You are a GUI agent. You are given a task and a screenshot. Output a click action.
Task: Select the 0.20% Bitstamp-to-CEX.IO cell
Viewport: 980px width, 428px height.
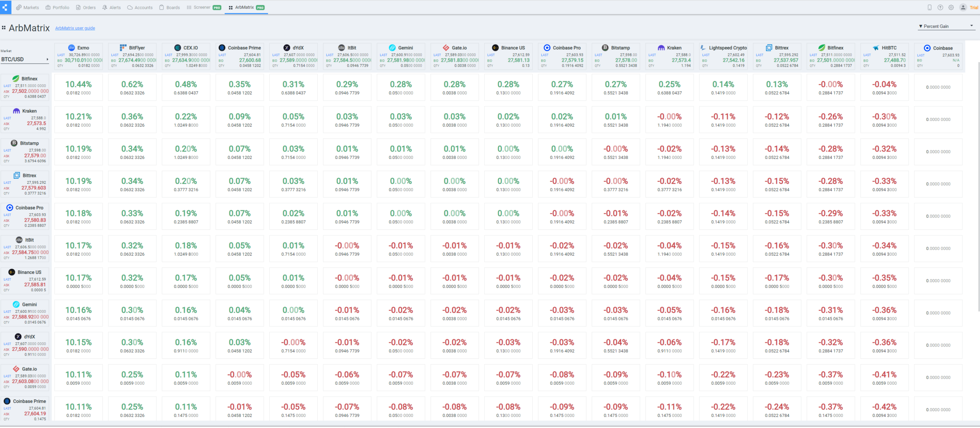(186, 152)
